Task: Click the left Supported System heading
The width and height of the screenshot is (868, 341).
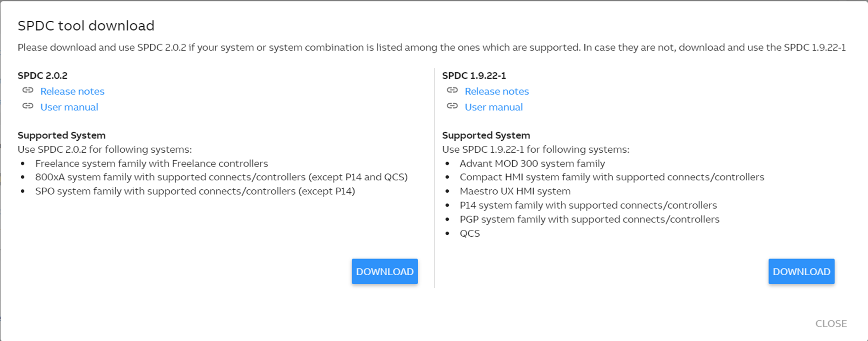Action: pyautogui.click(x=61, y=135)
